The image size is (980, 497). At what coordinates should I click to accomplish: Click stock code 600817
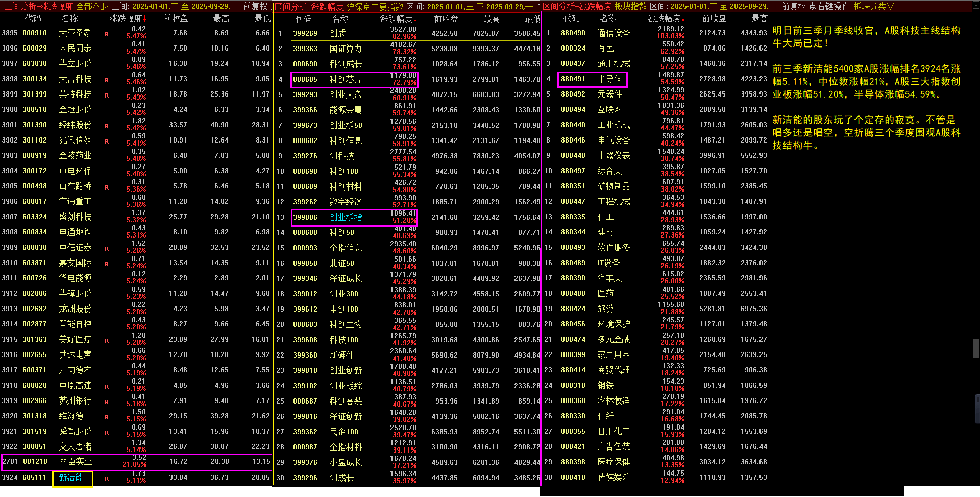(x=35, y=201)
